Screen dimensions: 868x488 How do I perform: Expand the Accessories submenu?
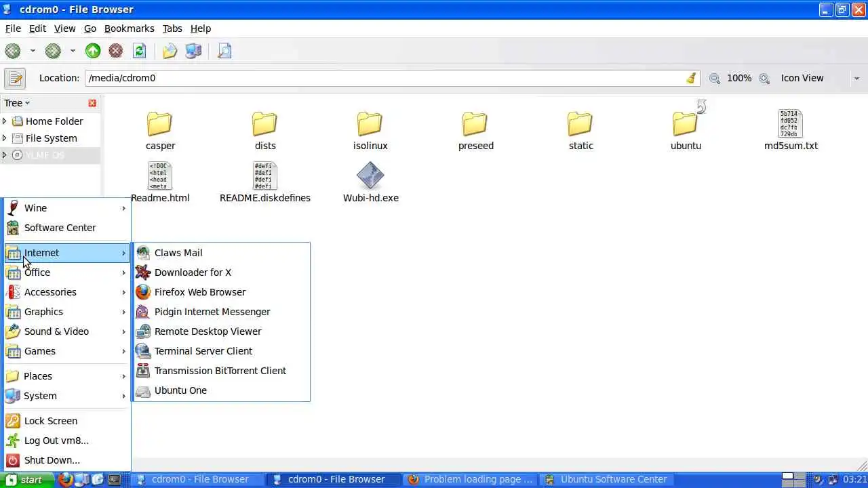click(x=66, y=292)
